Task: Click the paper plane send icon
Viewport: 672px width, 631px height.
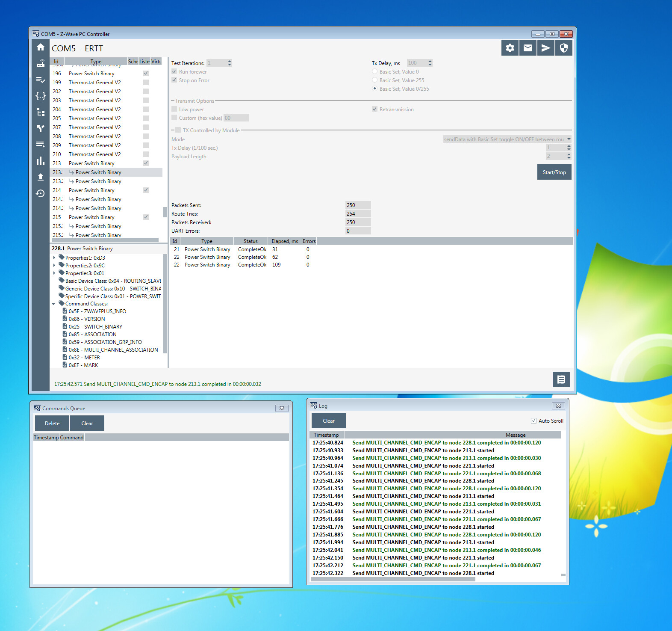Action: [x=546, y=48]
